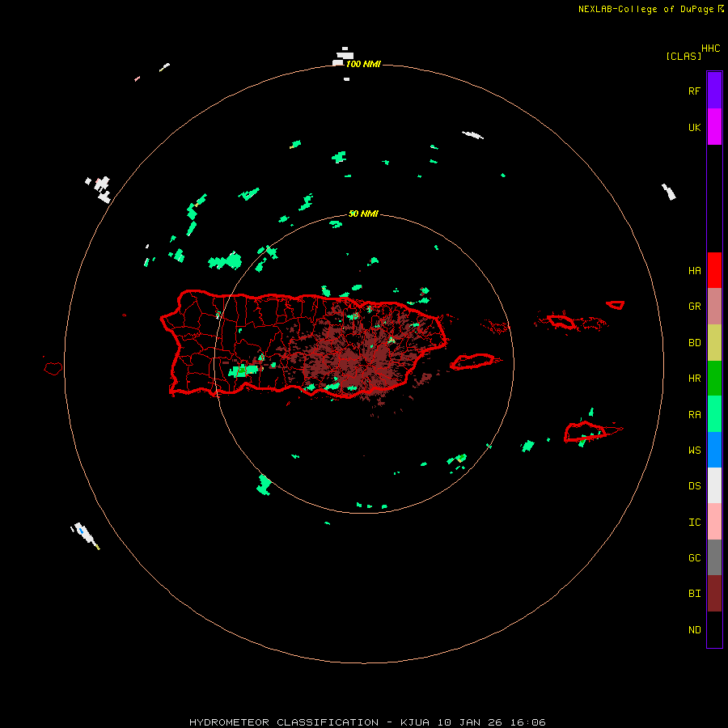This screenshot has width=728, height=728.
Task: Click the ND black legend swatch
Action: (x=714, y=629)
